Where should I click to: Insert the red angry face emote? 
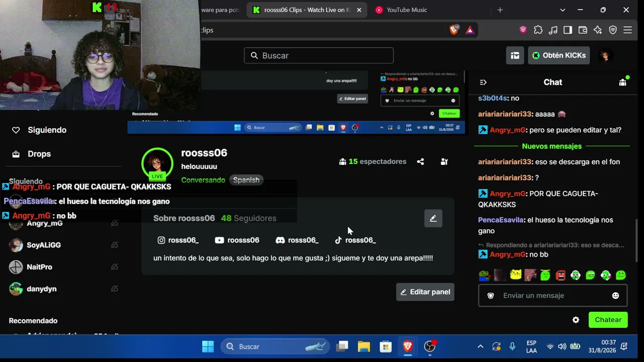560,275
